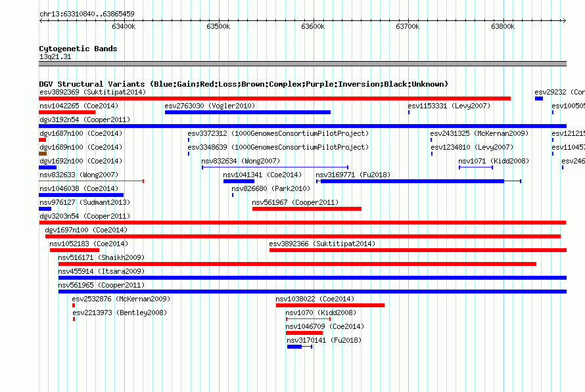Viewport: 585px width, 392px height.
Task: Click the ruler's left end arrow
Action: click(41, 20)
